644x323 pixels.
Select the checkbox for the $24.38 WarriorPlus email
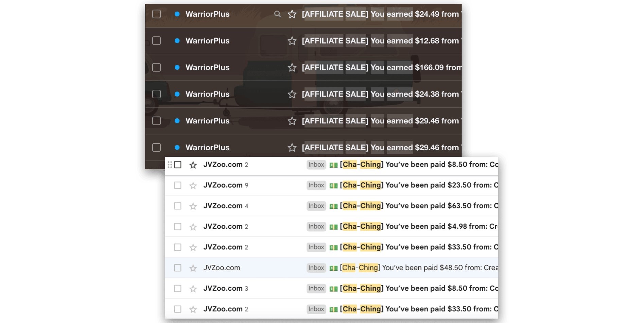(156, 94)
